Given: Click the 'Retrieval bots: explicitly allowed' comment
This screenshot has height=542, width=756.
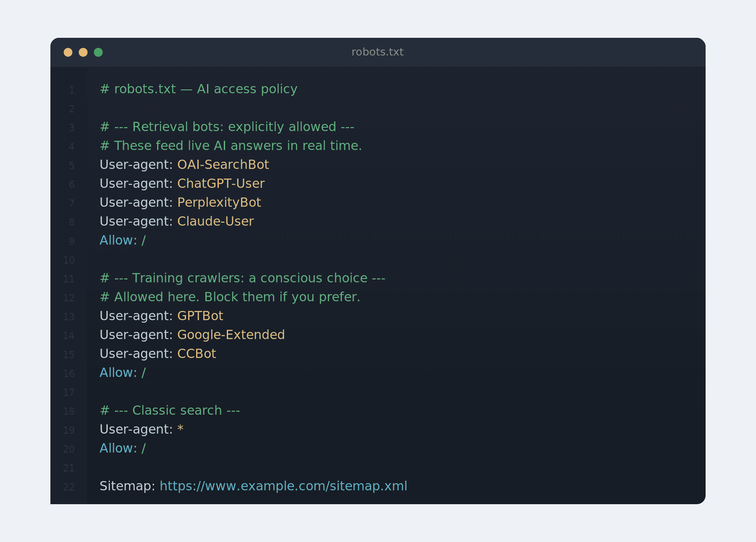Looking at the screenshot, I should 227,127.
